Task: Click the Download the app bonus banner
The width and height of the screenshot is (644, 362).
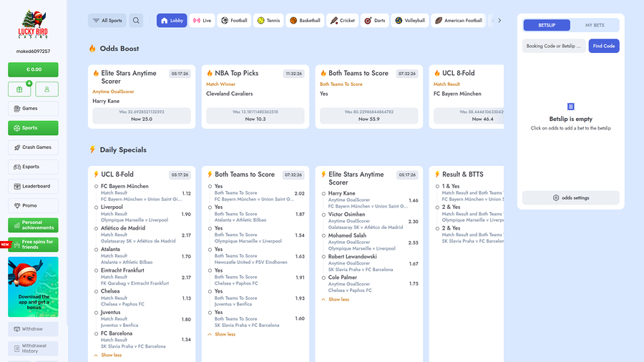Action: click(33, 287)
